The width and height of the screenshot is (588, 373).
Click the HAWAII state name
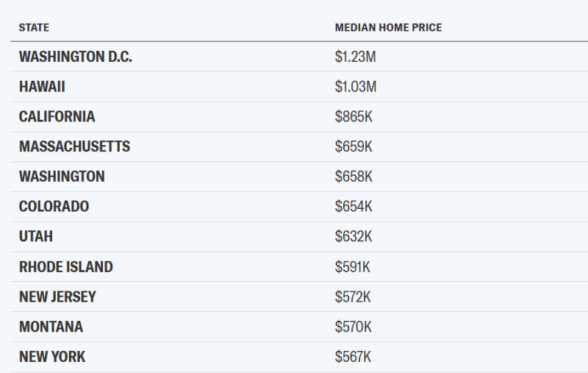pos(42,87)
